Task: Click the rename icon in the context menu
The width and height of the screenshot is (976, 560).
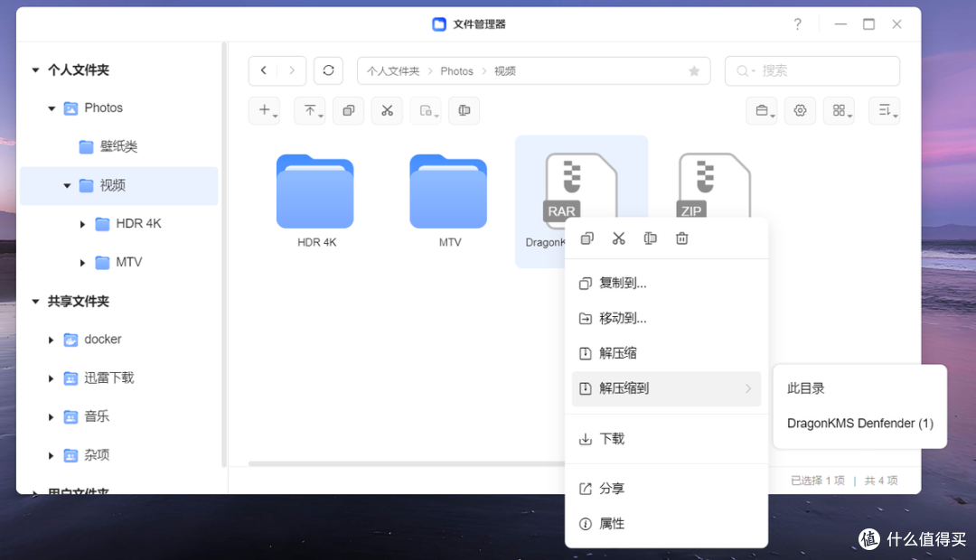Action: tap(651, 238)
